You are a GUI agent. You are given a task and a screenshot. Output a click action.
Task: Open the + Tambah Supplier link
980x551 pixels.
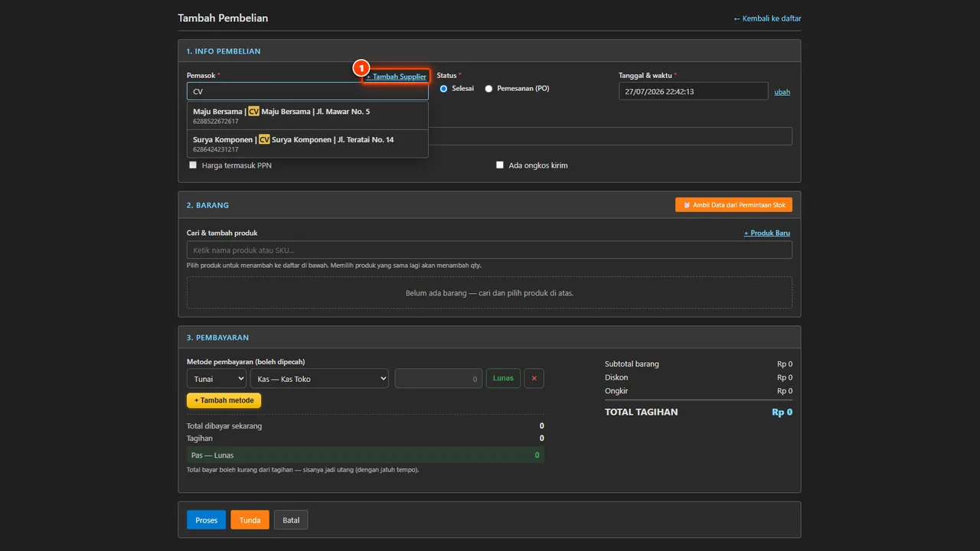pyautogui.click(x=396, y=77)
